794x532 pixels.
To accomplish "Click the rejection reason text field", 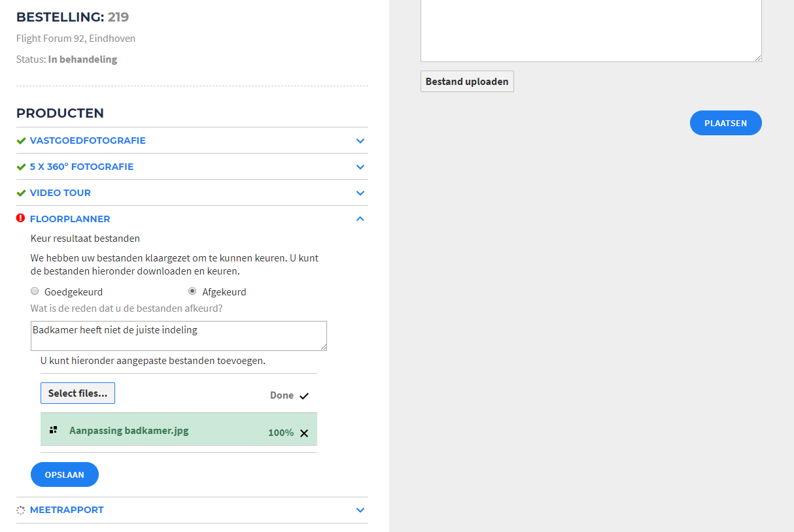I will click(x=178, y=335).
